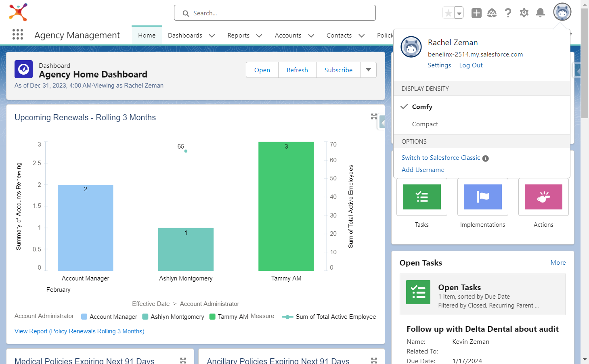Screen dimensions: 589x364
Task: Select the Comfy display density
Action: pyautogui.click(x=482, y=107)
